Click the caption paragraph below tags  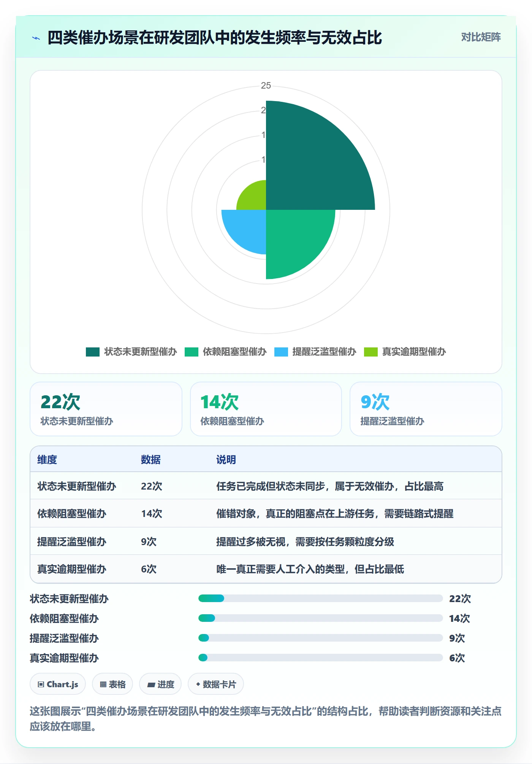tap(266, 718)
